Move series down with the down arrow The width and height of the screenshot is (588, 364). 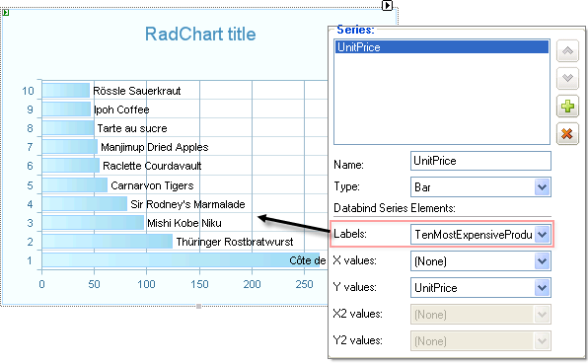(x=567, y=78)
